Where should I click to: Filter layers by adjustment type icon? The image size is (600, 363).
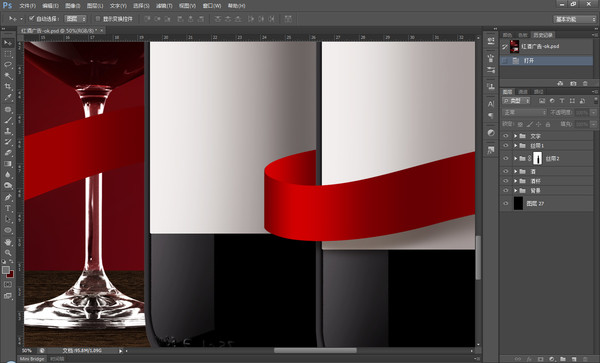pos(552,101)
